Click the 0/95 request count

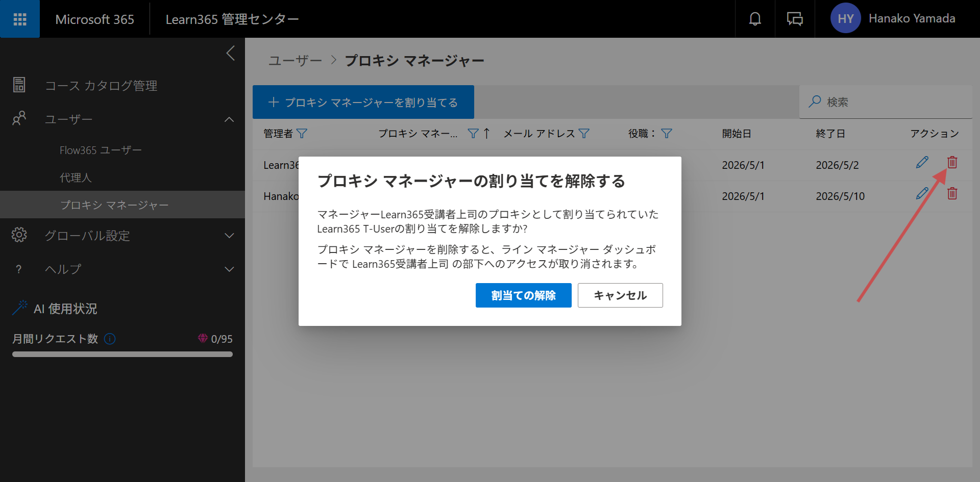pyautogui.click(x=222, y=339)
